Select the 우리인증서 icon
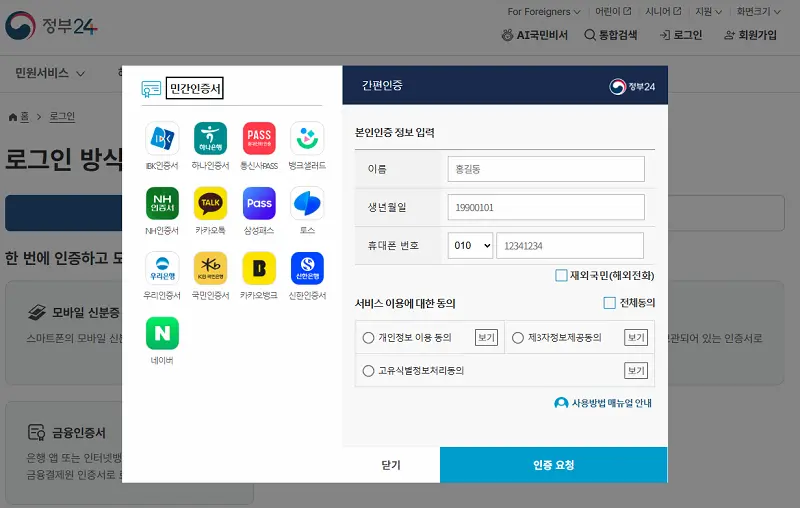 pos(162,268)
